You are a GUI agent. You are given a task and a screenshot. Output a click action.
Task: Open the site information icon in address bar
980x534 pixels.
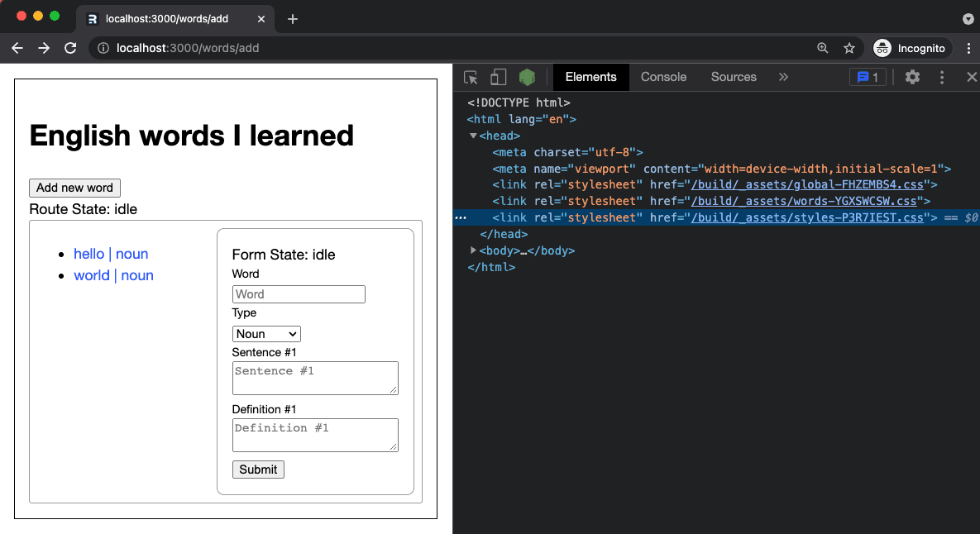103,48
